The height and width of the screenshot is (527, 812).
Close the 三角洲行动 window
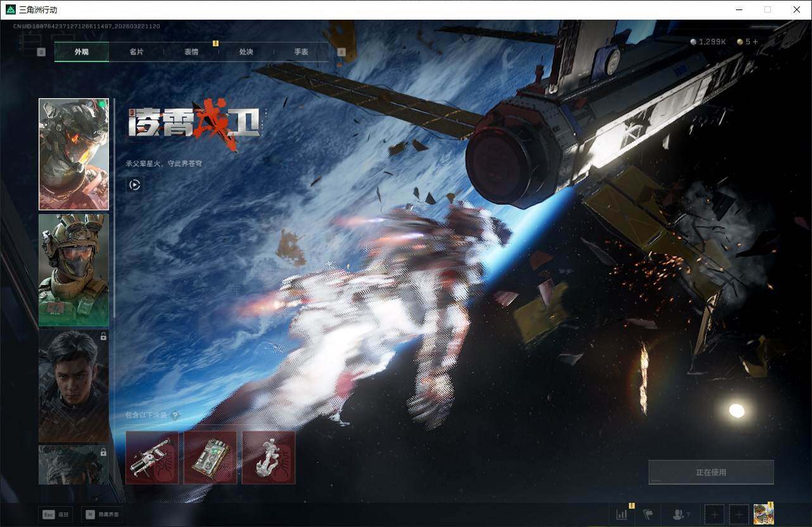point(797,10)
